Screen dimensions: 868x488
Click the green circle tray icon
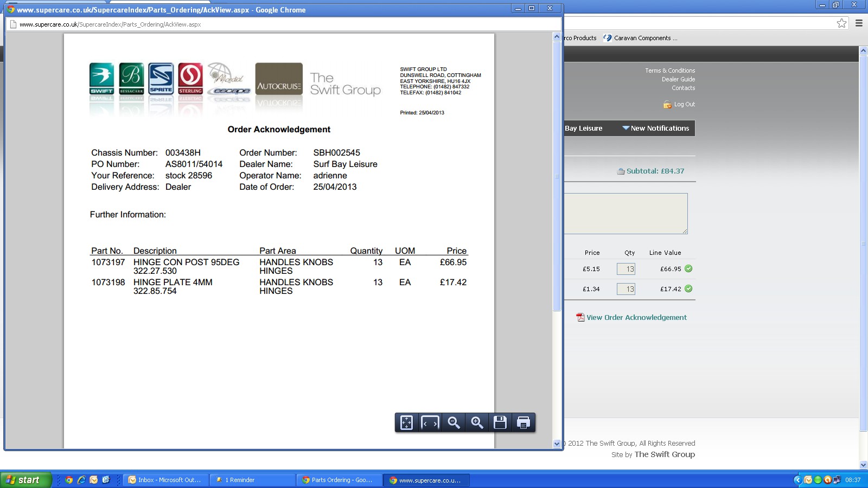pyautogui.click(x=818, y=480)
